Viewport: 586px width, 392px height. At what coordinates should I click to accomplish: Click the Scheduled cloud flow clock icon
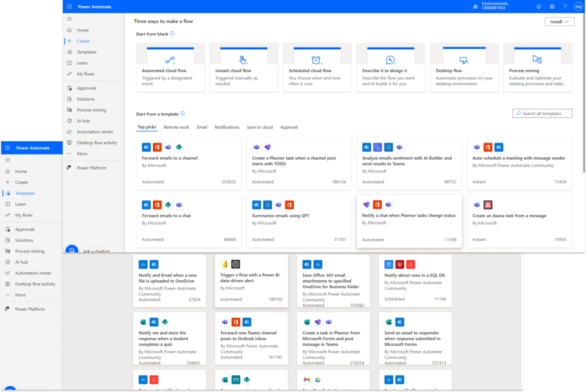coord(316,60)
